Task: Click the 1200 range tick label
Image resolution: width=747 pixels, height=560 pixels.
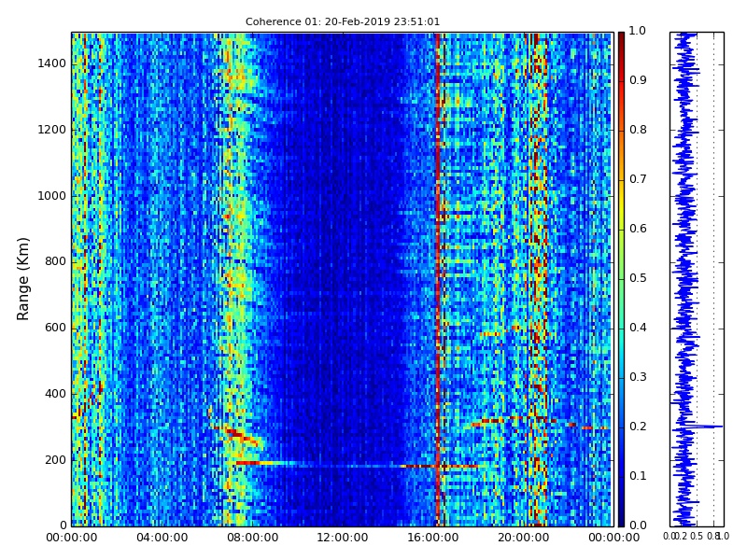Action: click(x=52, y=130)
